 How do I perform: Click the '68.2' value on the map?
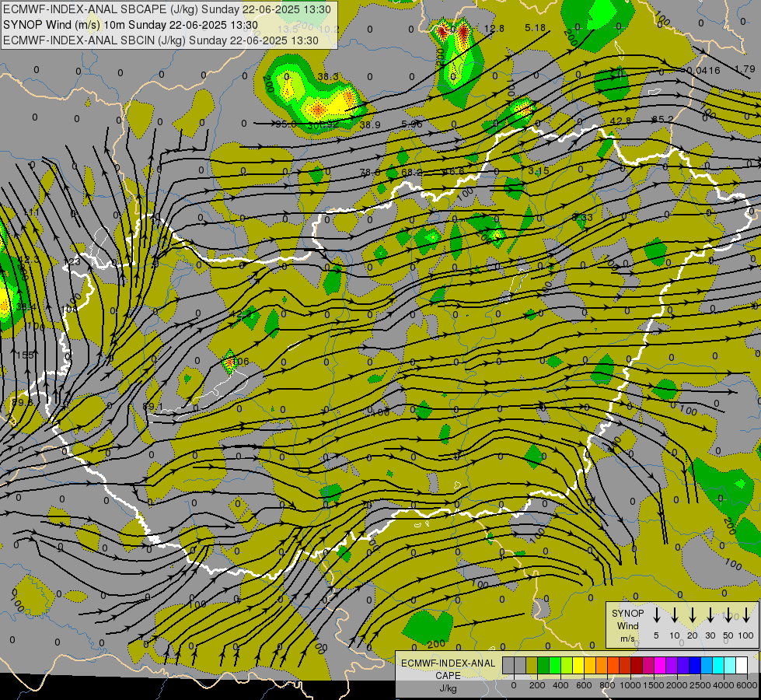pyautogui.click(x=412, y=173)
